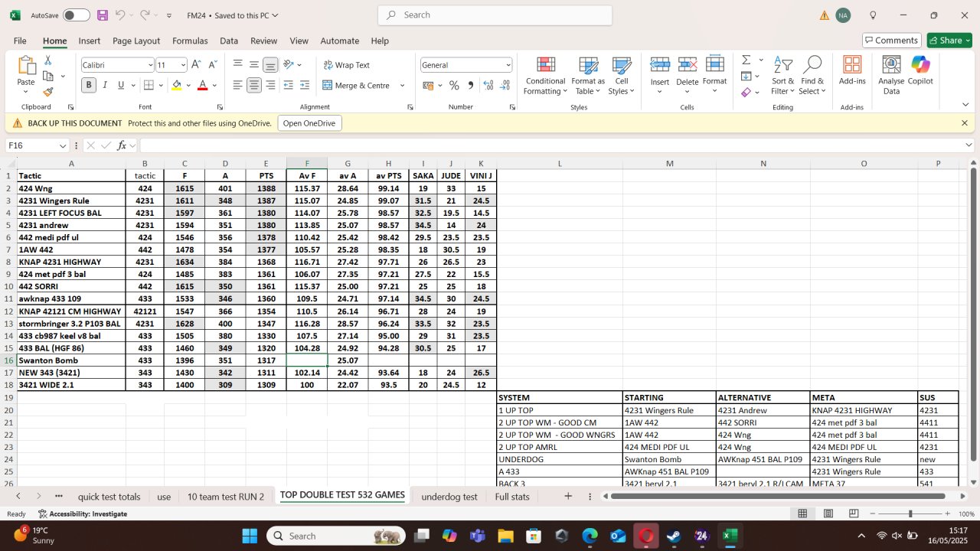
Task: Click the zoom slider in status bar
Action: 910,514
